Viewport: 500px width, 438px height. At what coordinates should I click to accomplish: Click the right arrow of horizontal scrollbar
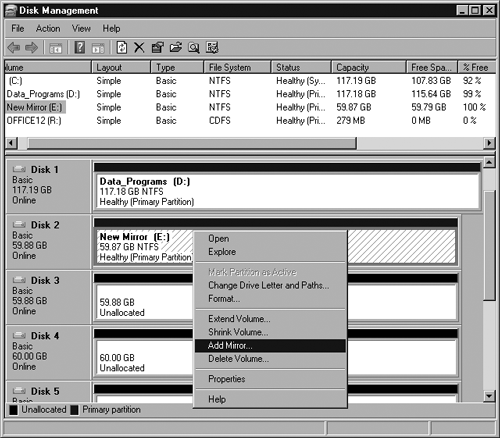point(489,143)
